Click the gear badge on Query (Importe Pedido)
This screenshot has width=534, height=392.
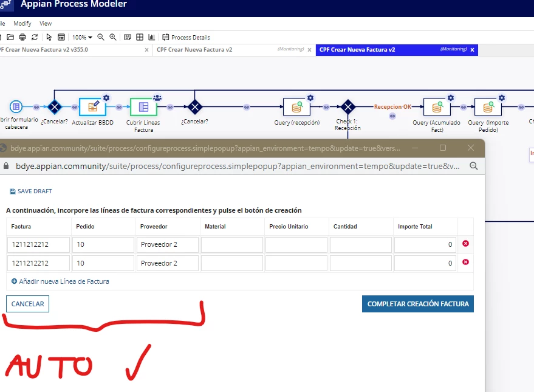point(502,98)
